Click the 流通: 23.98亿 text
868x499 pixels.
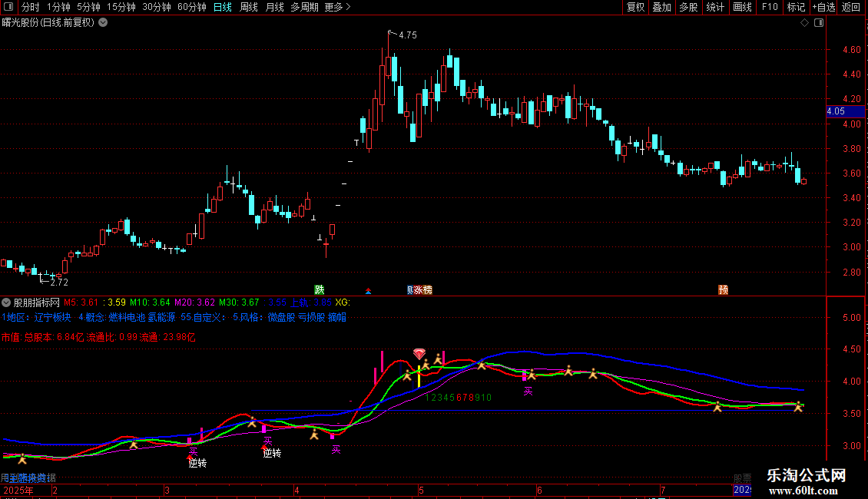pos(167,337)
